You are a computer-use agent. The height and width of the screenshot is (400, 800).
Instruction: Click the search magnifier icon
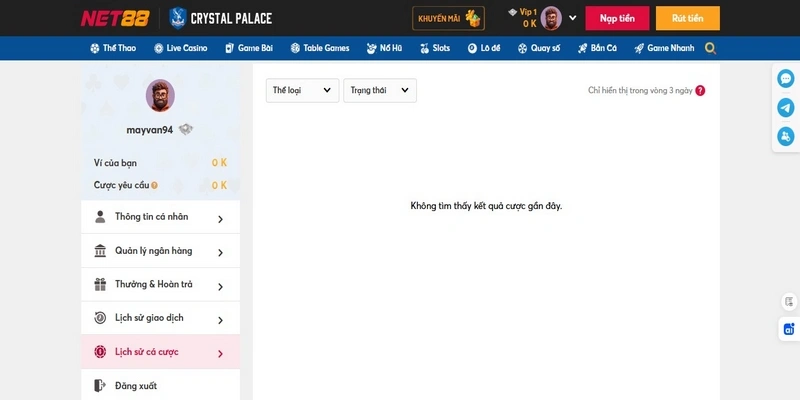pyautogui.click(x=710, y=48)
